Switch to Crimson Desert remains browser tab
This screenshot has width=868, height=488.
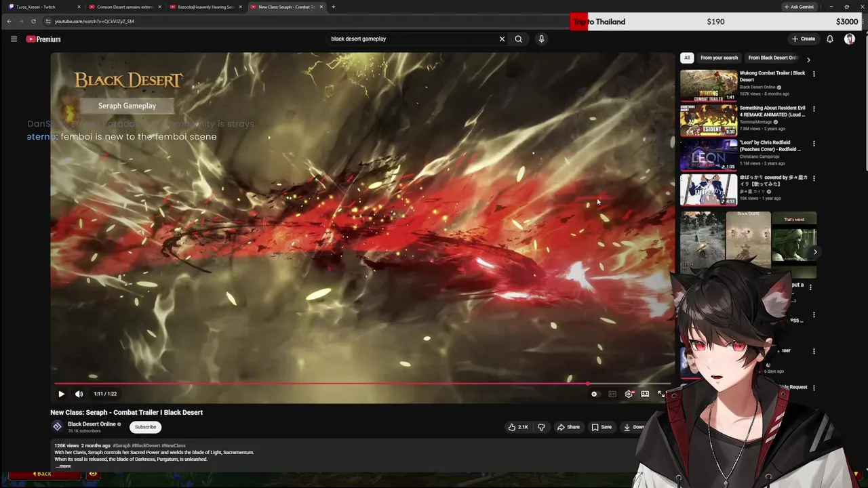(125, 7)
